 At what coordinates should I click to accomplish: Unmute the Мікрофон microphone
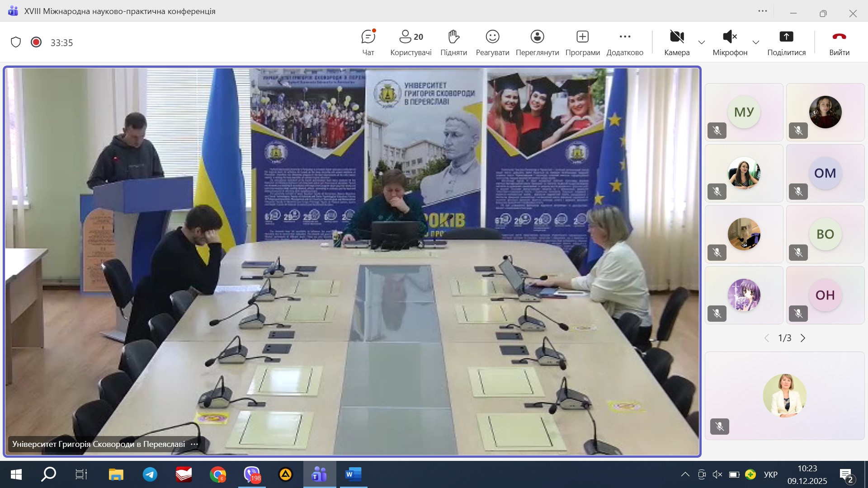(x=730, y=42)
